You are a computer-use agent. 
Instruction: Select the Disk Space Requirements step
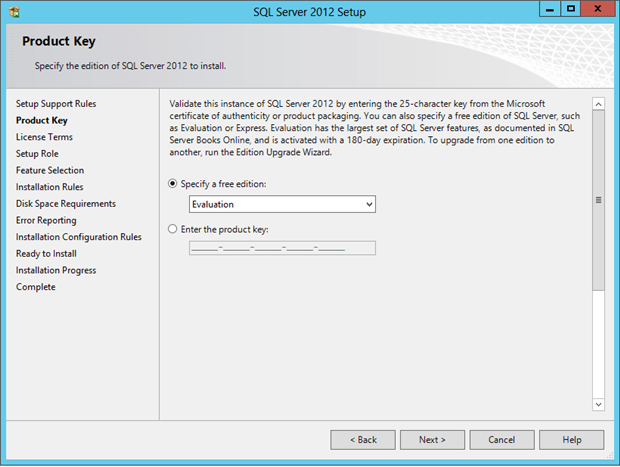click(66, 204)
